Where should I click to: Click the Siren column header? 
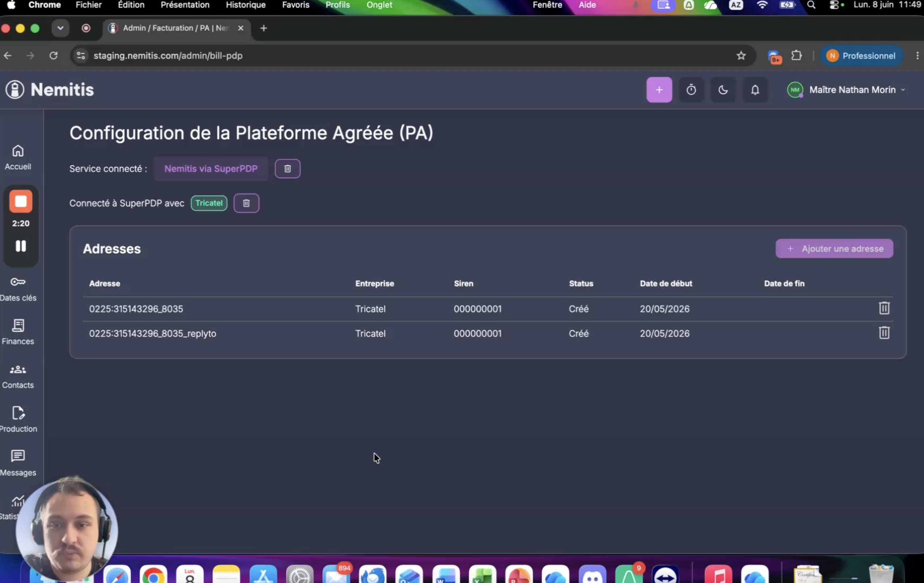coord(463,284)
